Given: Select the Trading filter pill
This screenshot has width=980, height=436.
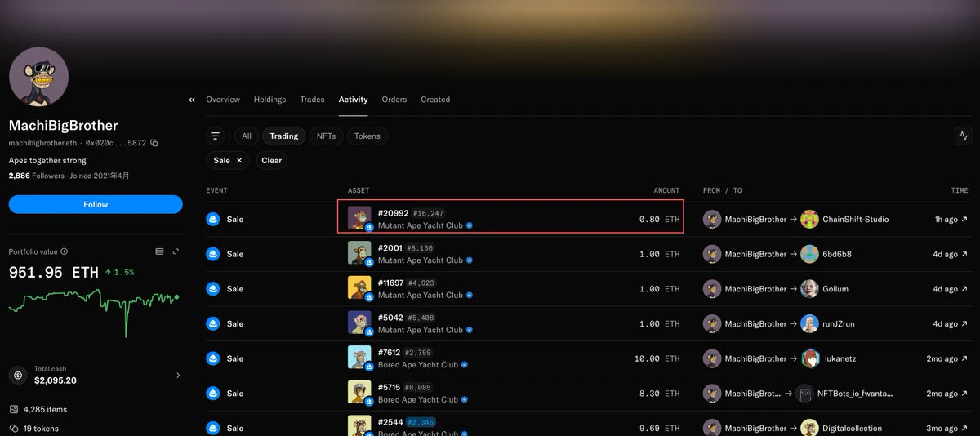Looking at the screenshot, I should click(x=284, y=136).
